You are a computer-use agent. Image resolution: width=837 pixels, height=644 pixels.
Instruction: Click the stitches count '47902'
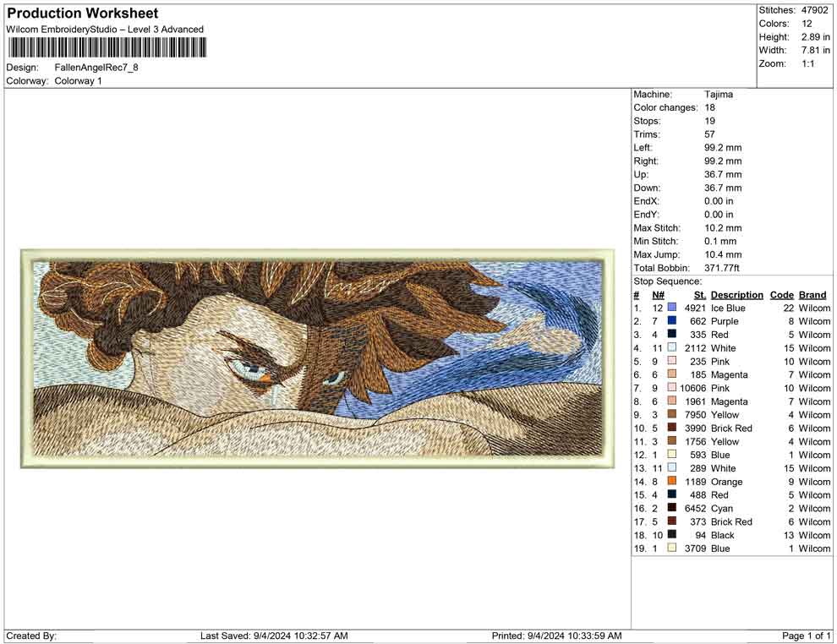click(x=814, y=10)
